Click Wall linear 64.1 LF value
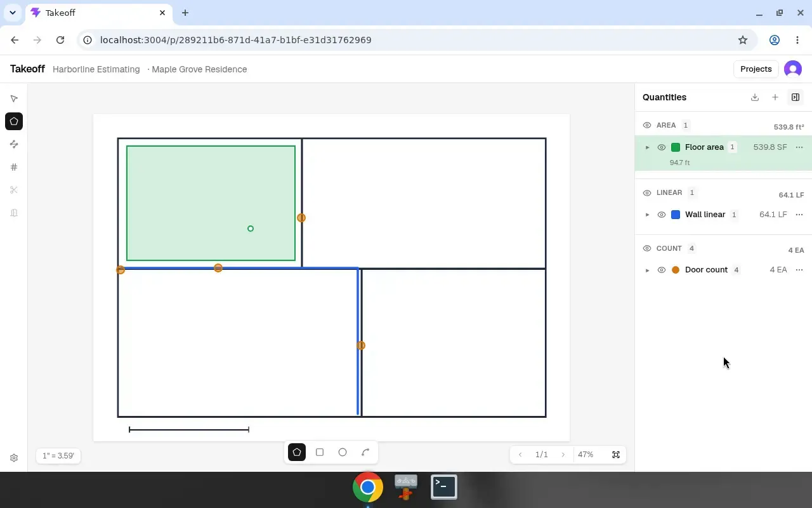Image resolution: width=812 pixels, height=508 pixels. pos(773,215)
